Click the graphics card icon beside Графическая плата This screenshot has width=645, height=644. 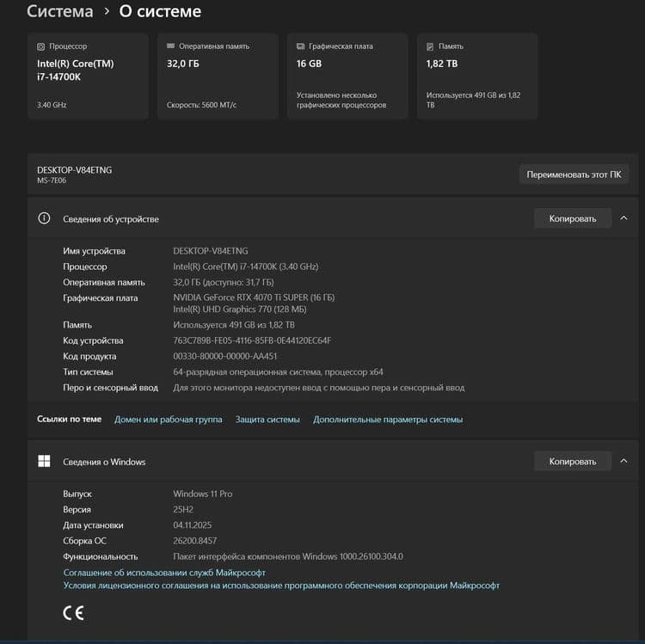(x=300, y=46)
